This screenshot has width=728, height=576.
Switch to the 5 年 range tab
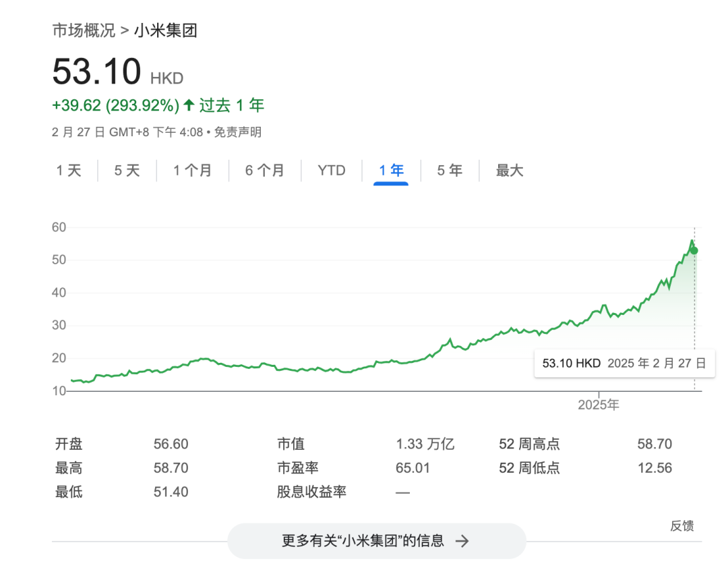450,171
